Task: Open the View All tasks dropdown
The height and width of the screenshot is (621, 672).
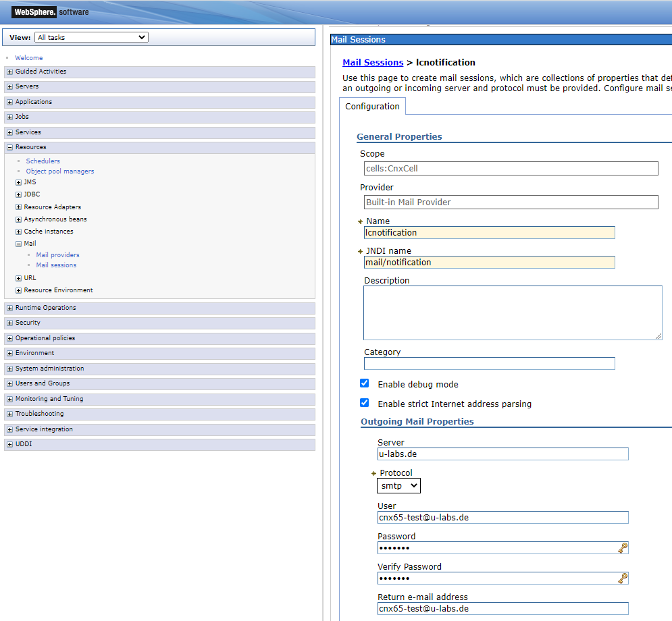Action: pos(91,37)
